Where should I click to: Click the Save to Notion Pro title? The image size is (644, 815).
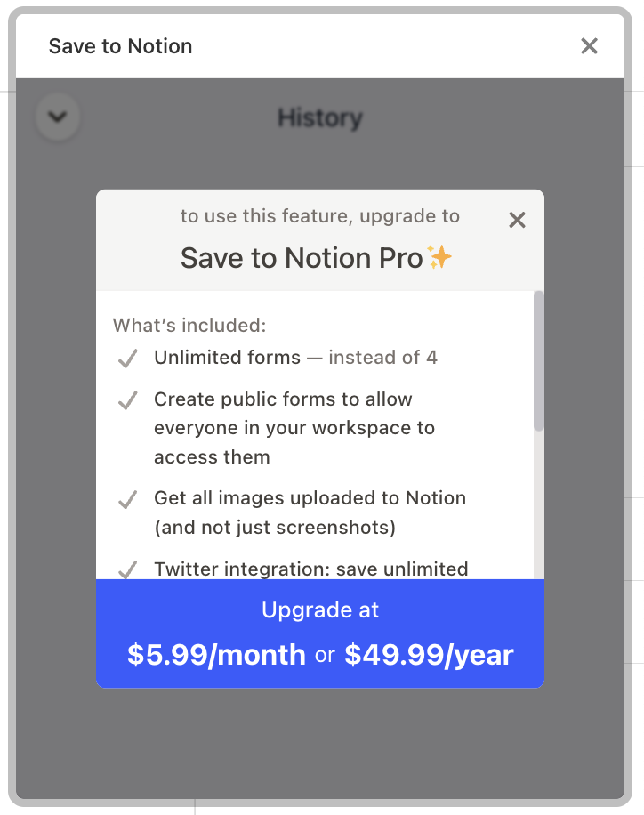pyautogui.click(x=302, y=258)
